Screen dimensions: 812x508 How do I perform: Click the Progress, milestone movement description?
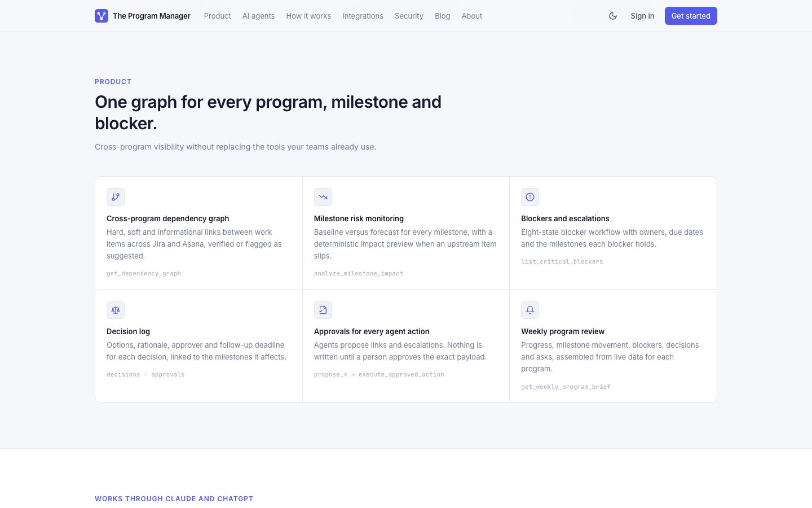(x=610, y=357)
